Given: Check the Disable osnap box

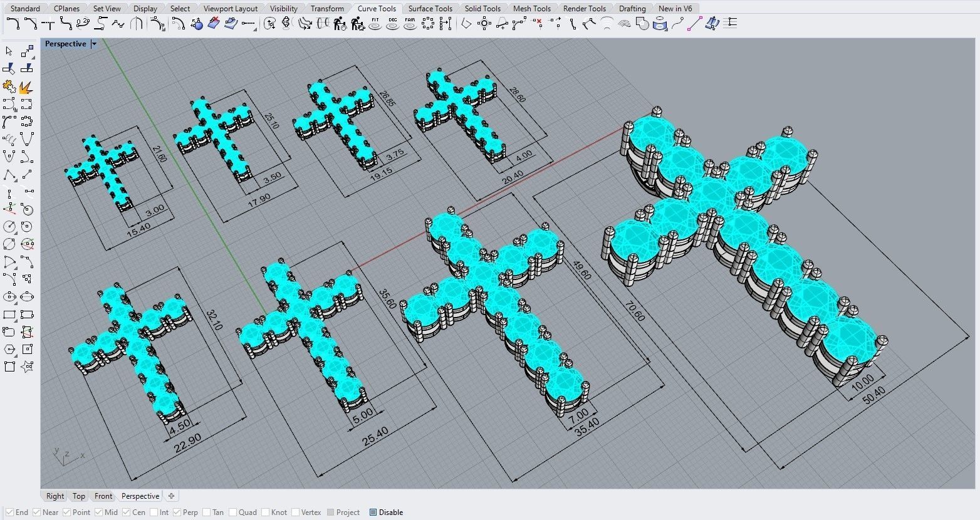Looking at the screenshot, I should [373, 512].
